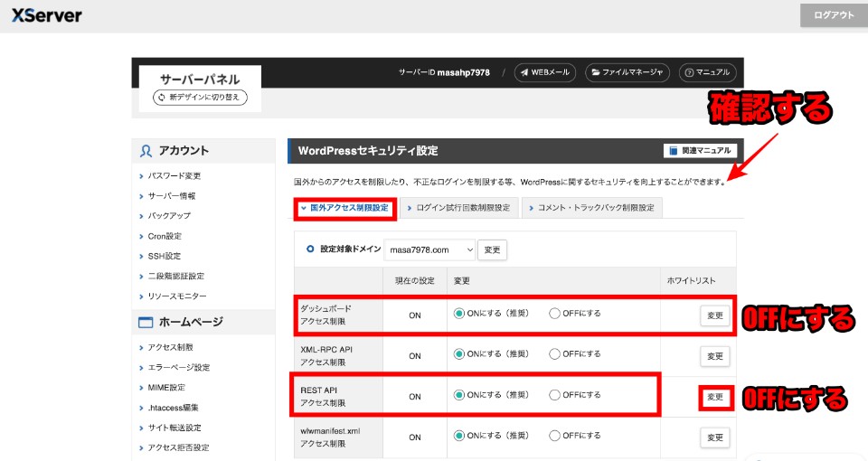The image size is (868, 461).
Task: Click server ID masahp7978 text
Action: [463, 72]
